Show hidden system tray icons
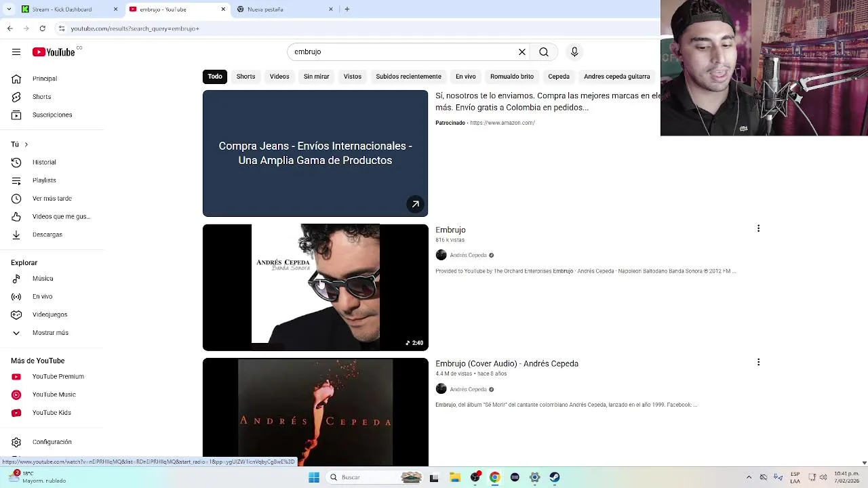This screenshot has height=488, width=868. pos(749,477)
